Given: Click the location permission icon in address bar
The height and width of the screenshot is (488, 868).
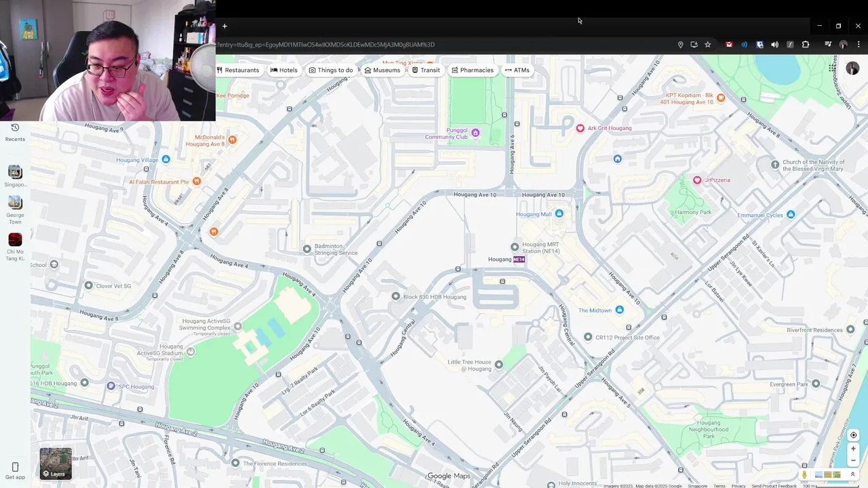Looking at the screenshot, I should (x=680, y=45).
